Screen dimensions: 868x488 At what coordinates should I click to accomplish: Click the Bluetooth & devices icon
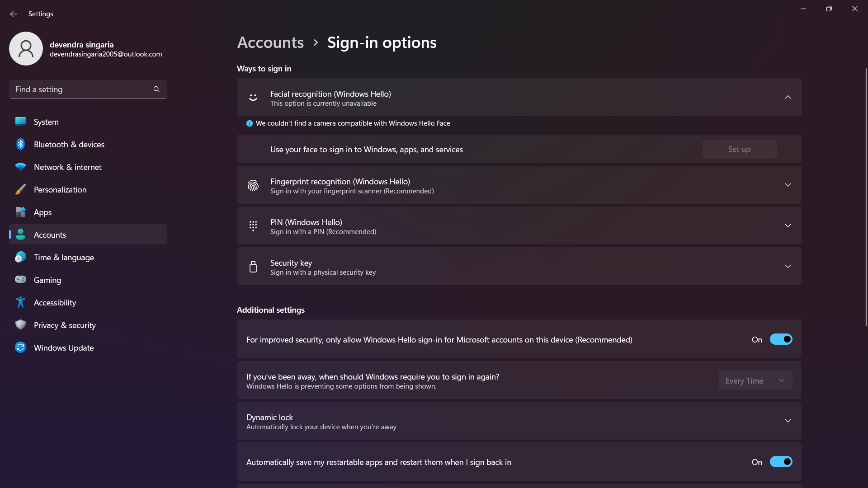pos(21,144)
